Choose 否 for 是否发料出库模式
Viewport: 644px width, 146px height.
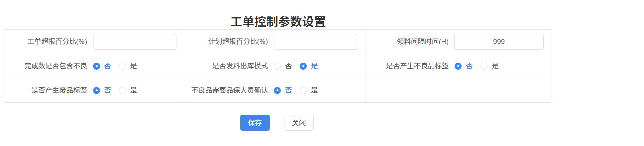click(277, 66)
